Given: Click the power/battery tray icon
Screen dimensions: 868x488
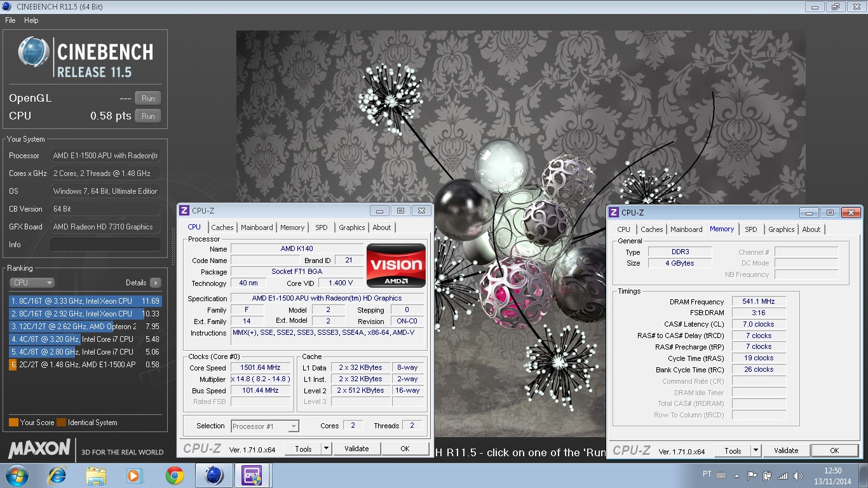Looking at the screenshot, I should (767, 475).
